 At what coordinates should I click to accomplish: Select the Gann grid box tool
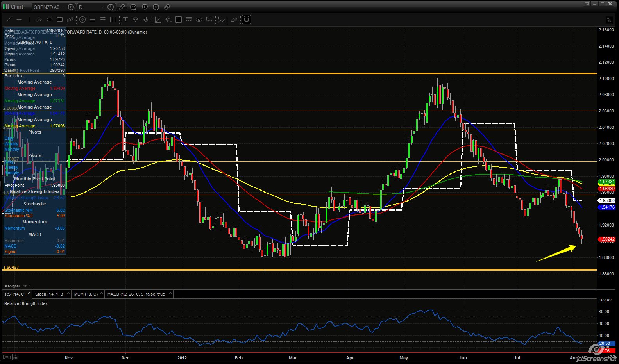tap(179, 20)
